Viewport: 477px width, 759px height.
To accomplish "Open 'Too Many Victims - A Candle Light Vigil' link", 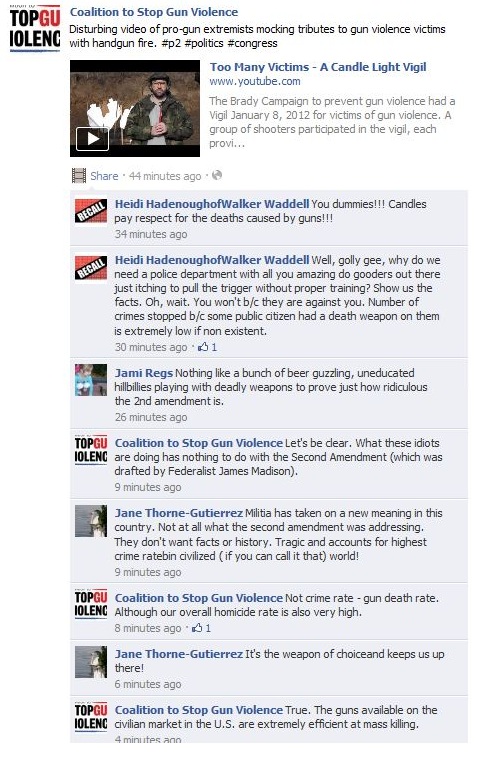I will 318,67.
